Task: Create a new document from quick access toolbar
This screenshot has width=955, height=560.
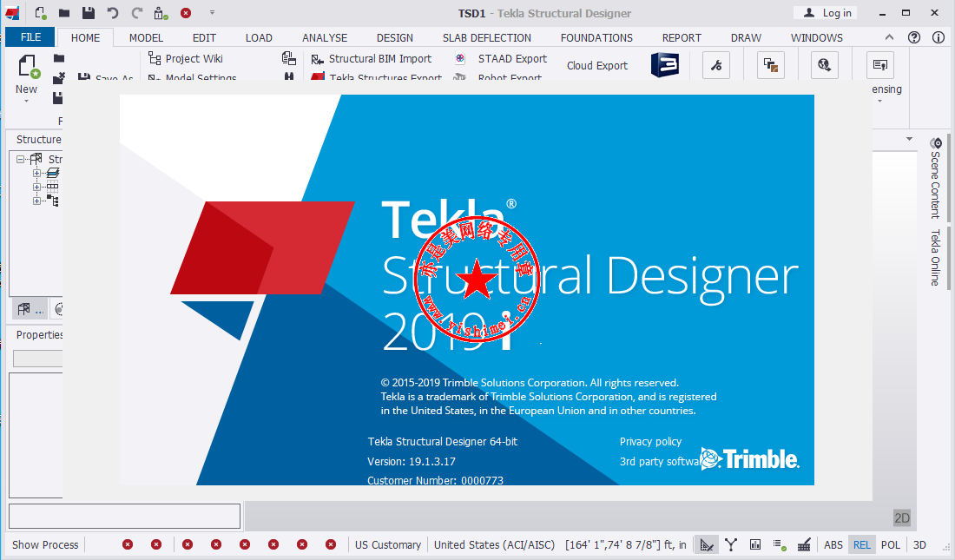Action: (x=40, y=13)
